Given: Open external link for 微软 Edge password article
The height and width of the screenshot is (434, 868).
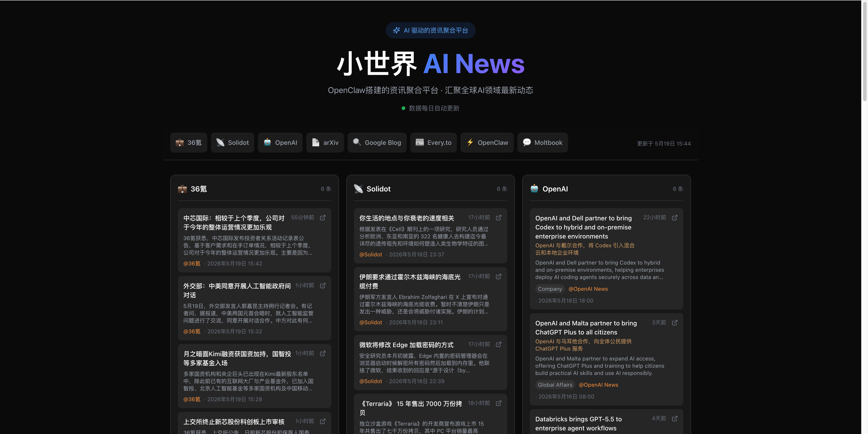Looking at the screenshot, I should coord(498,344).
